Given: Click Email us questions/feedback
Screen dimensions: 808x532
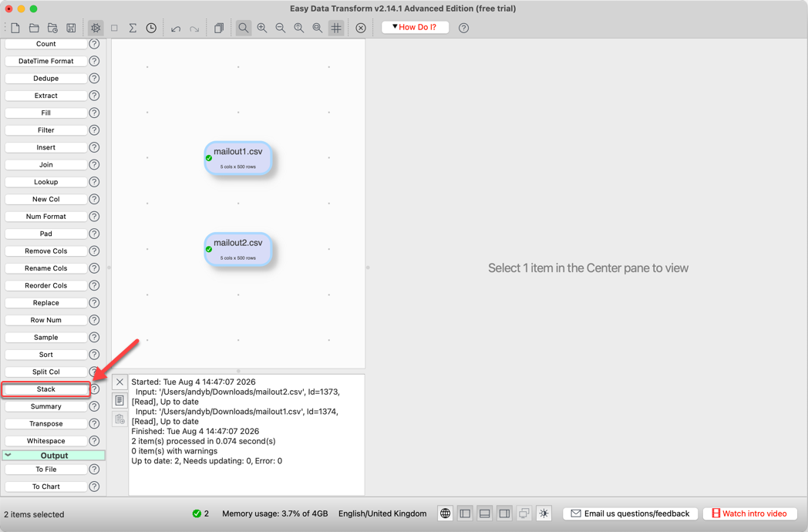Looking at the screenshot, I should 630,513.
